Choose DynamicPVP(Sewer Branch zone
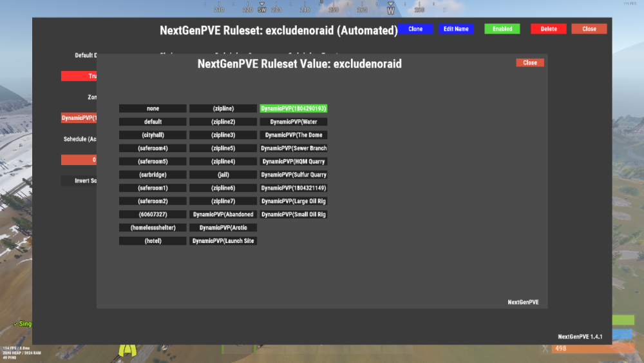Screen dimensions: 644x363 point(294,148)
